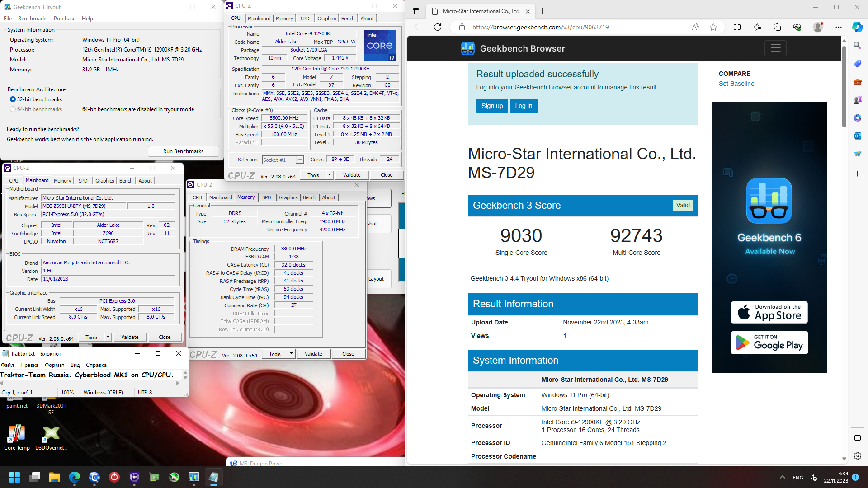Click Get it on Google Play badge

tap(769, 343)
